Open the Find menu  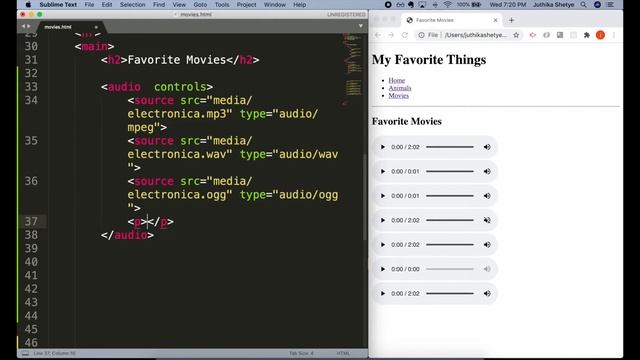click(x=159, y=4)
